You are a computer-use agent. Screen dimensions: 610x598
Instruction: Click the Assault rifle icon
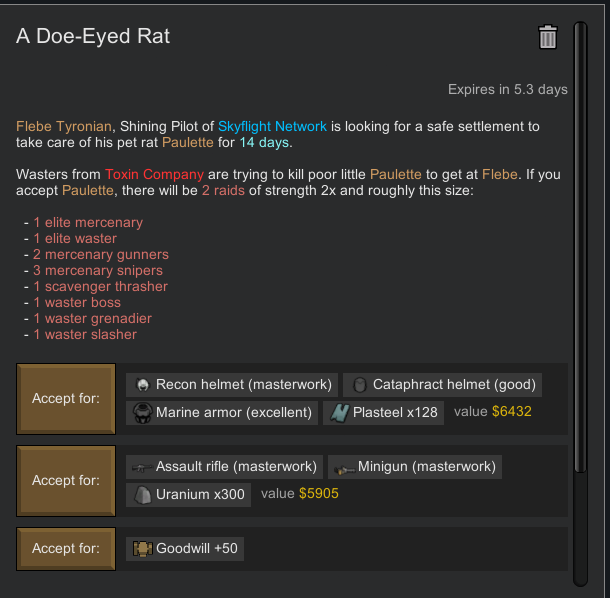(142, 467)
